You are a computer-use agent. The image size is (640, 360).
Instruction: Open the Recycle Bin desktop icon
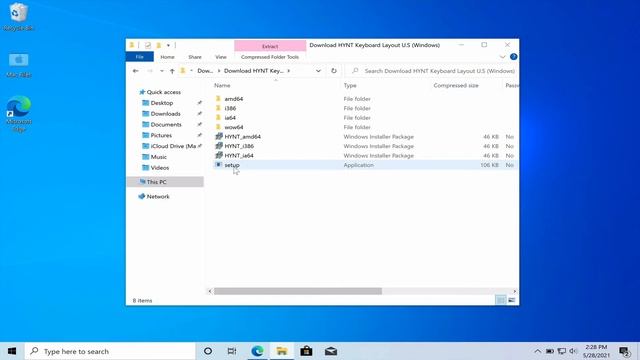click(x=18, y=16)
